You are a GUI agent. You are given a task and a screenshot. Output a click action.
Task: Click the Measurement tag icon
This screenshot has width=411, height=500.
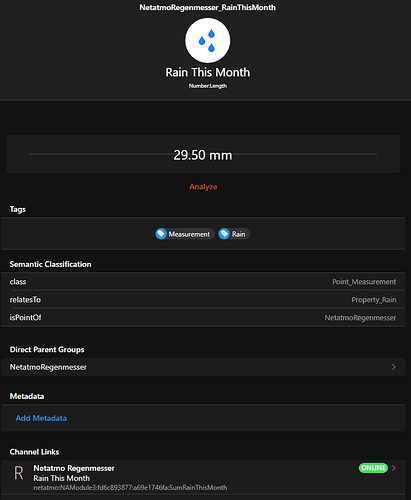click(161, 234)
